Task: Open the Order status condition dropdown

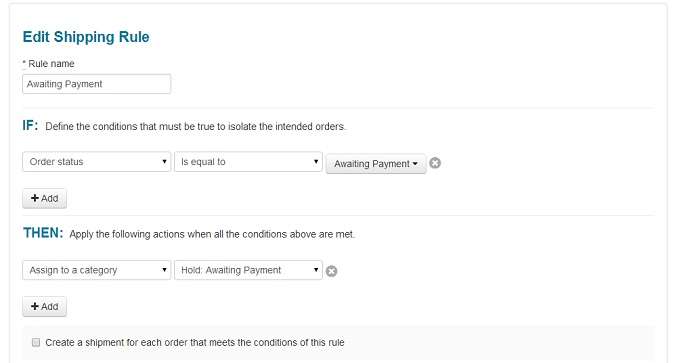Action: pos(96,162)
